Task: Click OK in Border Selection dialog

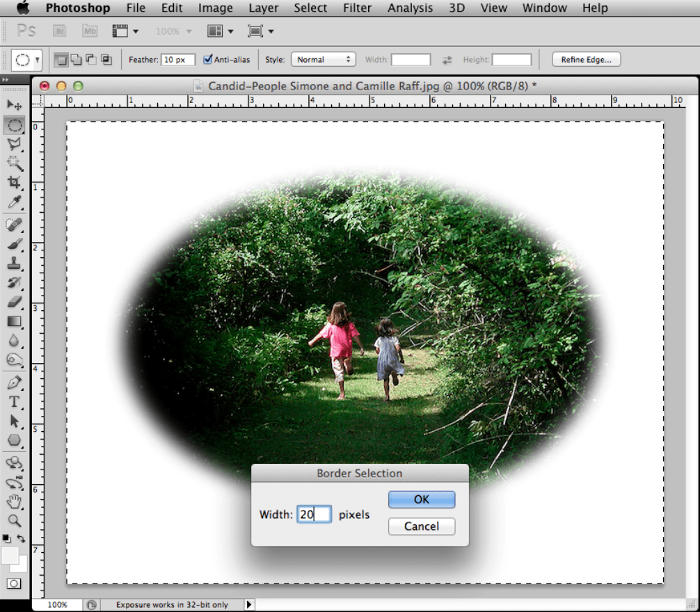Action: [422, 499]
